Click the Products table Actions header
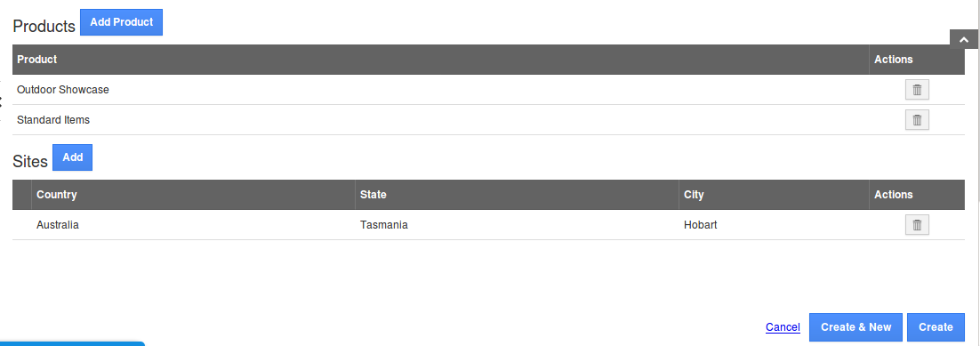This screenshot has width=980, height=346. pyautogui.click(x=893, y=60)
